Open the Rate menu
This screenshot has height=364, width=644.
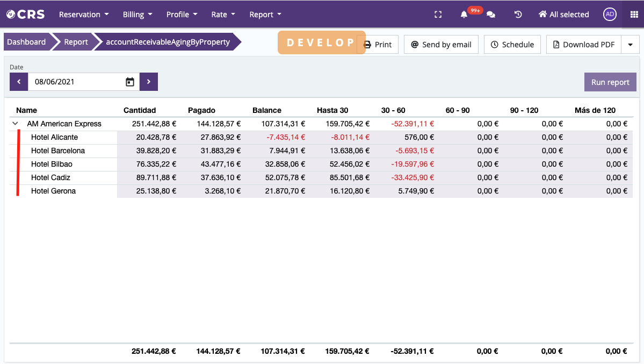pos(223,15)
